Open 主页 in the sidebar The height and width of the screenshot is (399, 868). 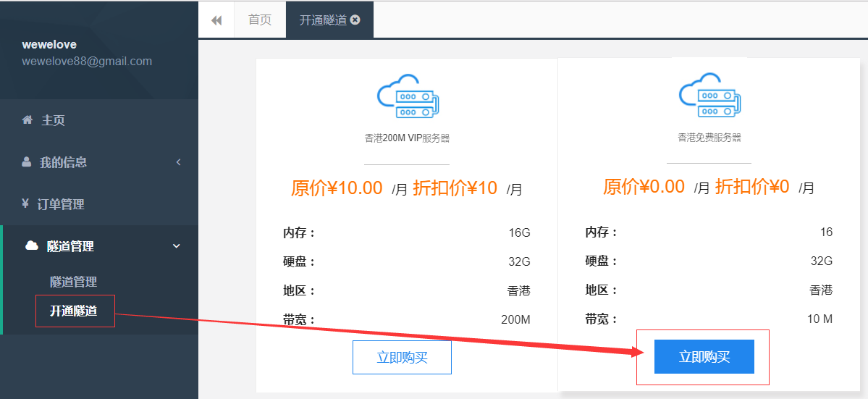click(53, 120)
